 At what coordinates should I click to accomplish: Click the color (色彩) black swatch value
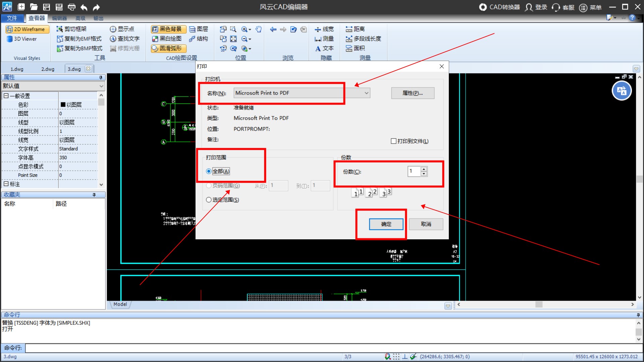tap(63, 105)
